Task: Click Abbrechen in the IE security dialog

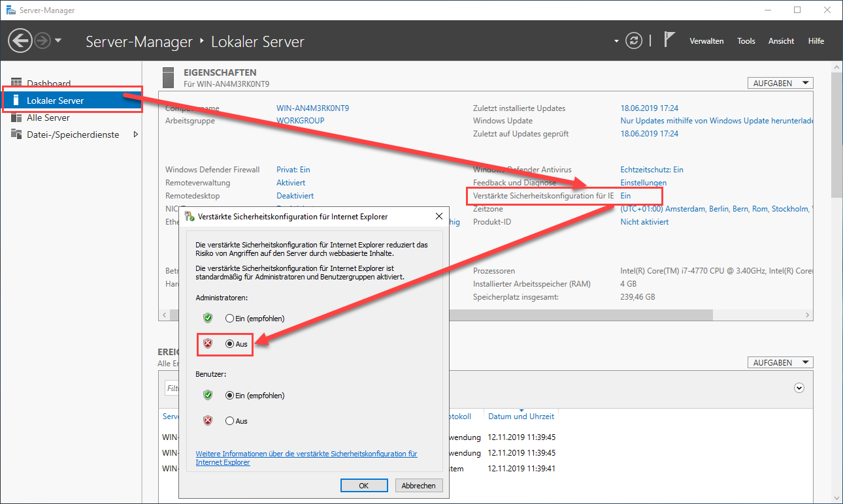Action: (419, 486)
